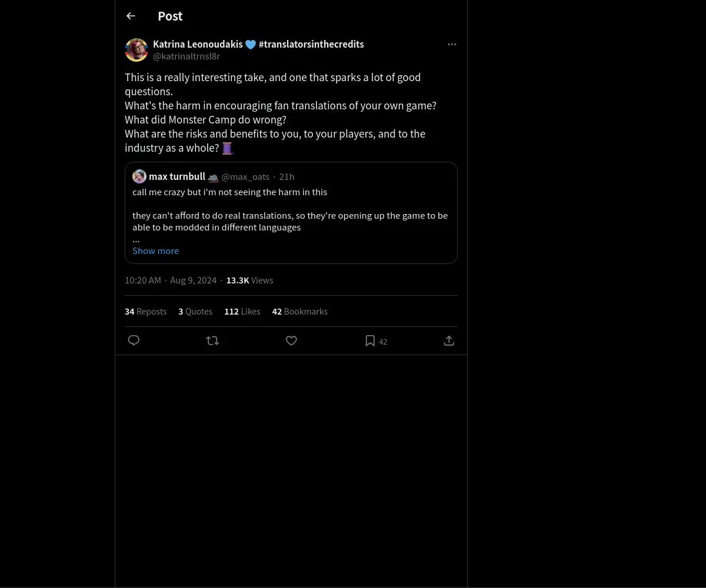
Task: Like the post with the heart icon
Action: click(x=291, y=340)
